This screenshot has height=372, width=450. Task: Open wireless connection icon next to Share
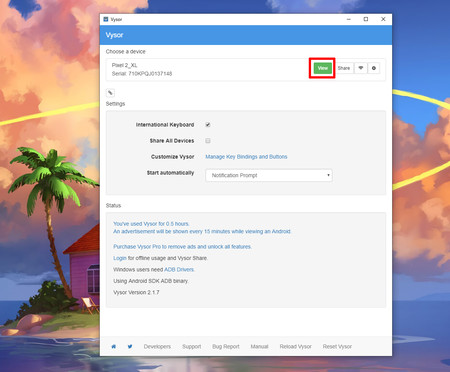coord(361,68)
